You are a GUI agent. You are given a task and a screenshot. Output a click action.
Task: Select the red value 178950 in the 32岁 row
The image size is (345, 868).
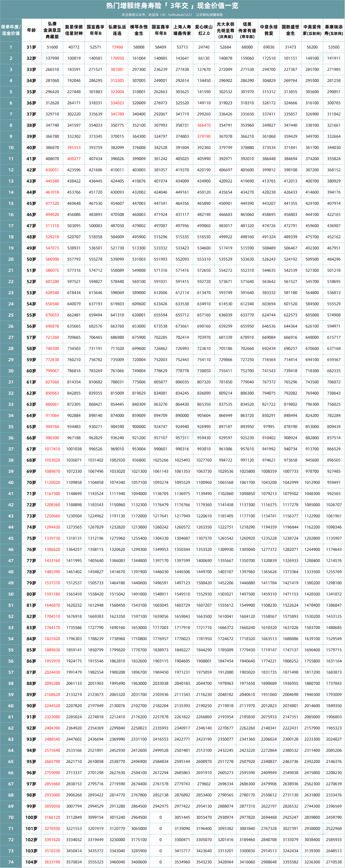(x=117, y=58)
